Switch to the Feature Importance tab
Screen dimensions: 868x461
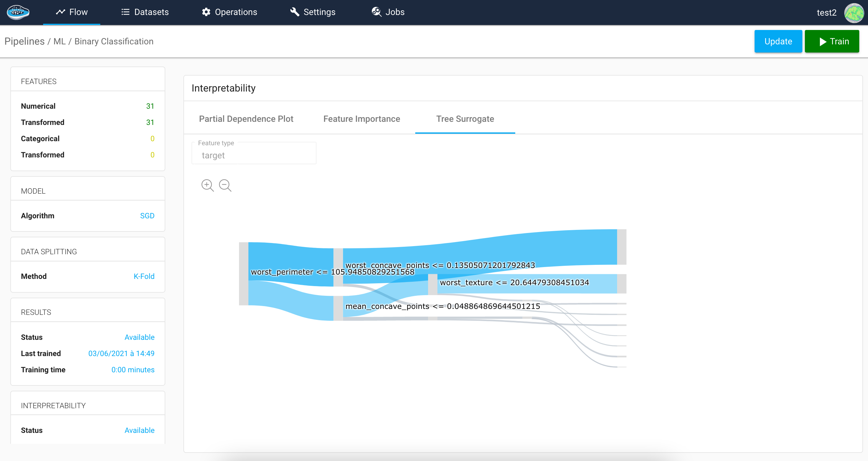362,119
